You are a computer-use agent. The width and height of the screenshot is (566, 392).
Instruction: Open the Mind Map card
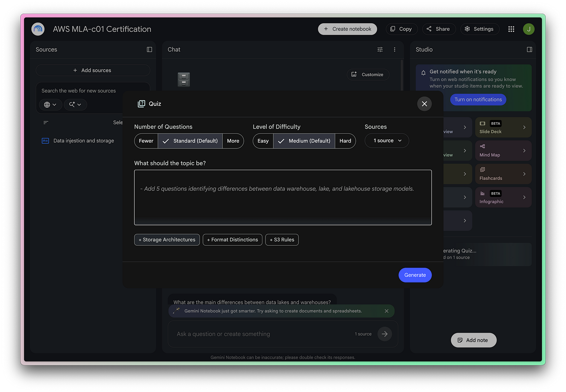point(503,151)
